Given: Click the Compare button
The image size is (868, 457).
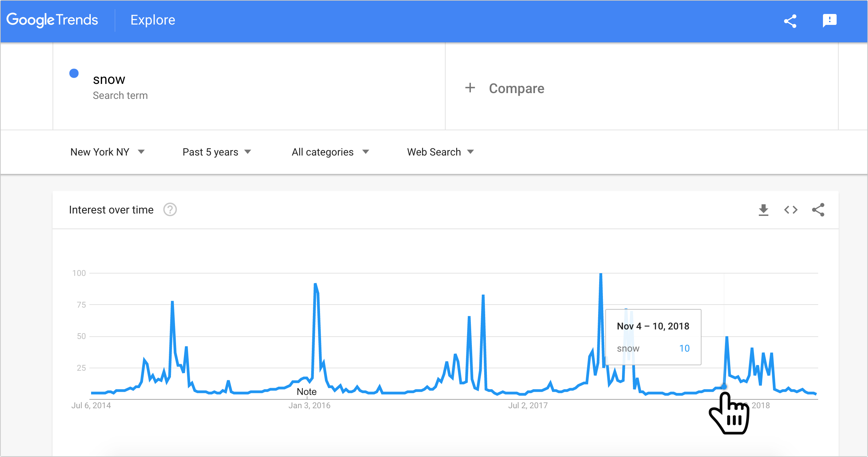Looking at the screenshot, I should tap(516, 88).
